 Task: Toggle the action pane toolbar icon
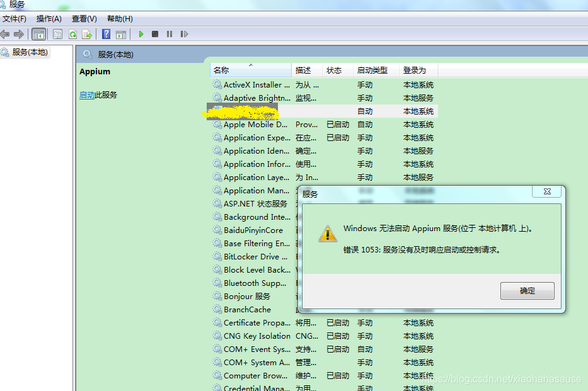point(121,35)
